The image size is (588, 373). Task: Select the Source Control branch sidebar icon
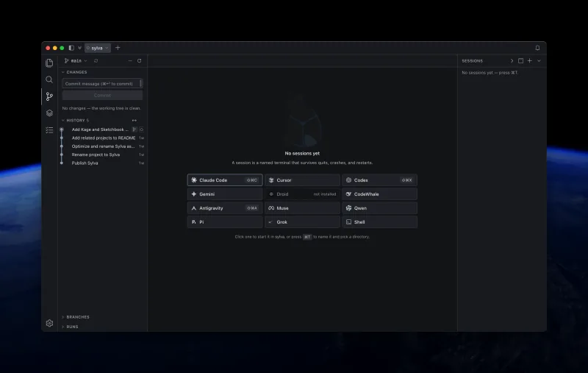pyautogui.click(x=49, y=96)
